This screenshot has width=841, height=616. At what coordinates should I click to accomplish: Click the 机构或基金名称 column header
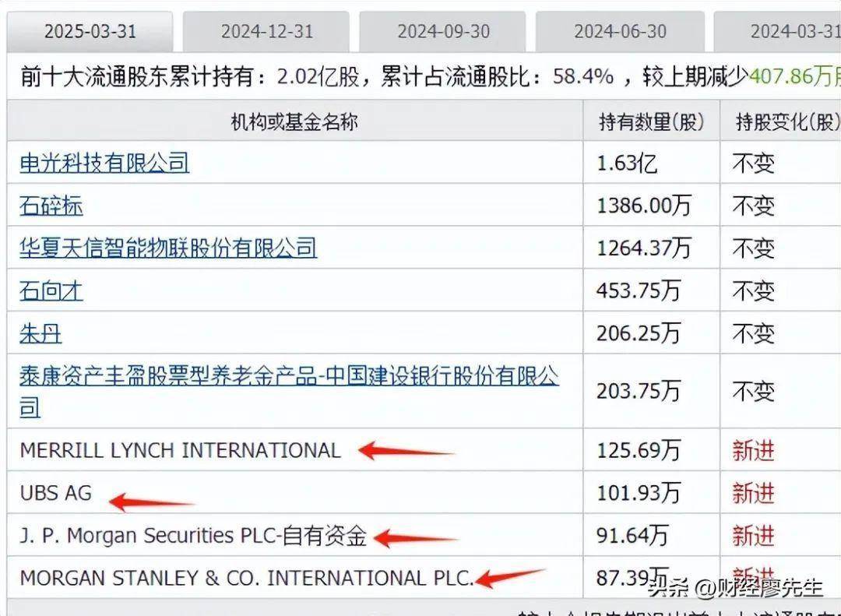[294, 121]
